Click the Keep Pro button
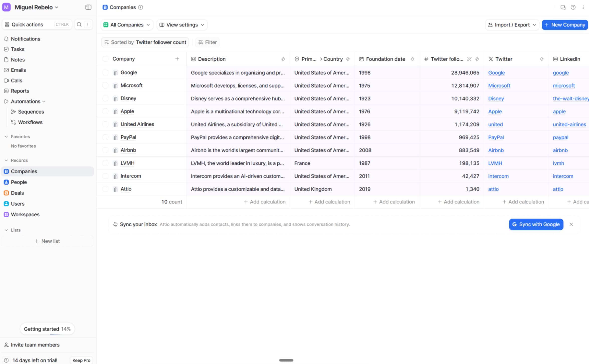 coord(81,360)
